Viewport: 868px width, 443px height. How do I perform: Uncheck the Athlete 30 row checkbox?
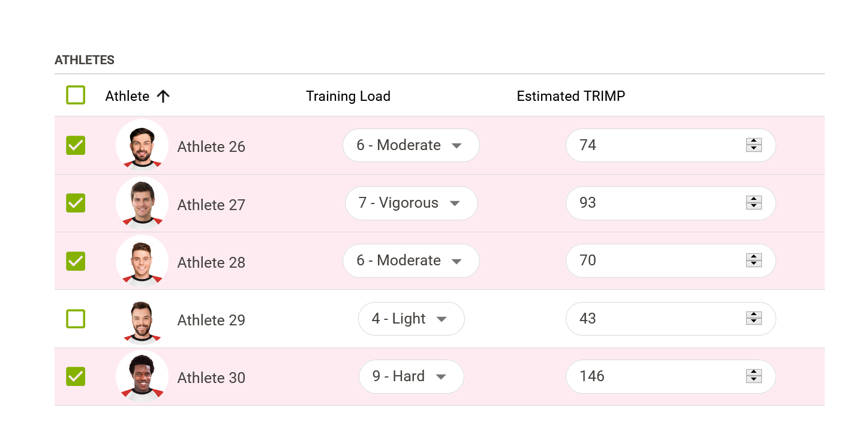click(76, 376)
